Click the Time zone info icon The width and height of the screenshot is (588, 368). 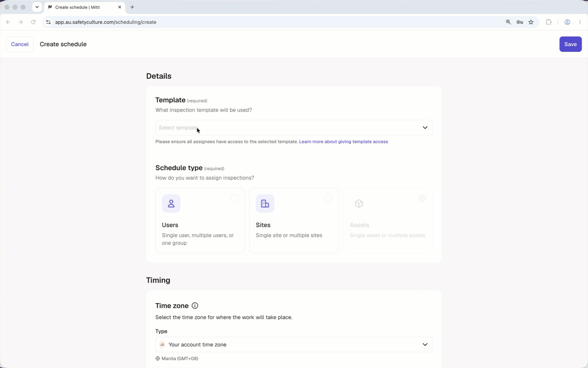(x=195, y=306)
